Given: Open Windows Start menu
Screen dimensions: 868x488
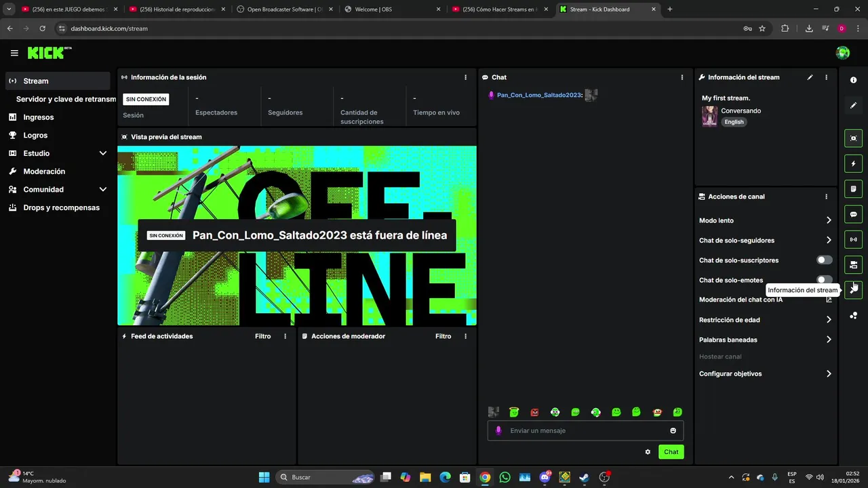Looking at the screenshot, I should point(264,477).
